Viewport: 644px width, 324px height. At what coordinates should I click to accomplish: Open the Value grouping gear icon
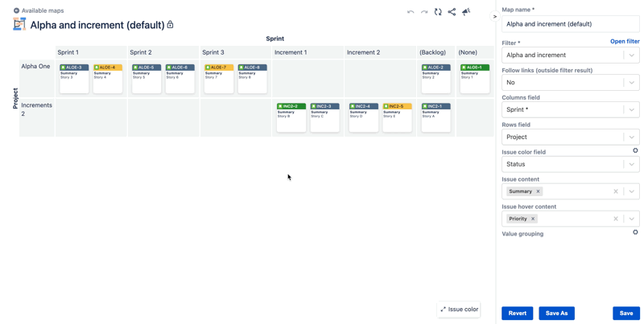(635, 232)
